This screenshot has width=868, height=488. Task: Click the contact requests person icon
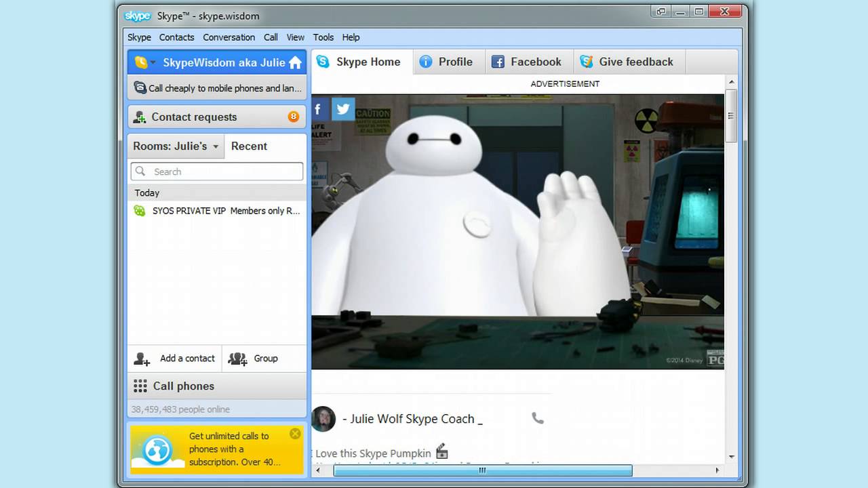point(139,117)
